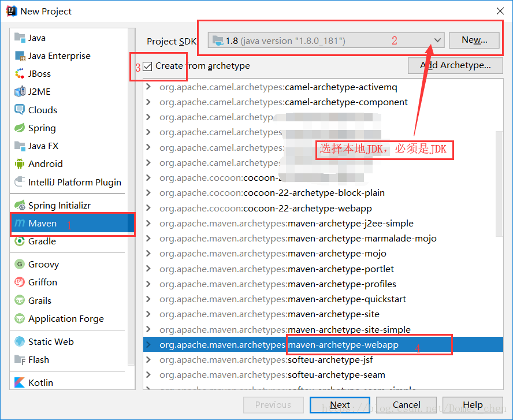Expand cocoon-22-archetype-webapp entry
Image resolution: width=513 pixels, height=420 pixels.
point(148,208)
